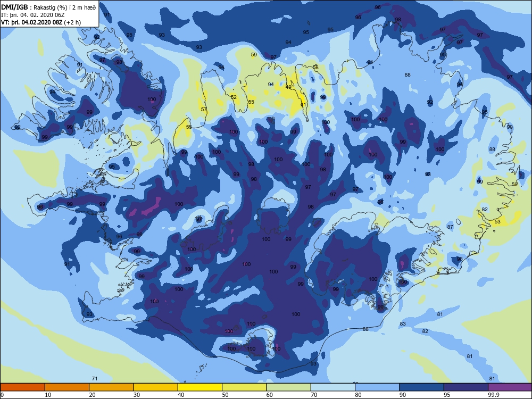Click the 87 humidity value on map
Viewport: 532px width, 399px height.
(450, 227)
